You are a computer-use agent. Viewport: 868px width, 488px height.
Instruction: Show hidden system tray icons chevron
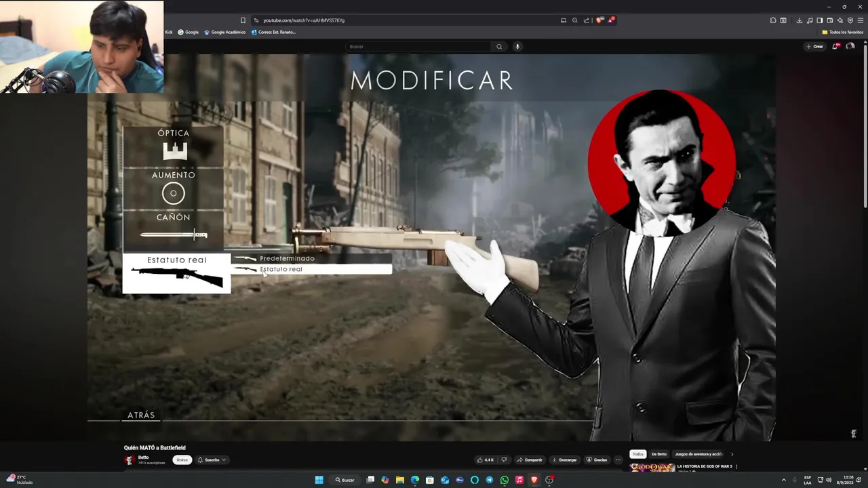pos(784,480)
